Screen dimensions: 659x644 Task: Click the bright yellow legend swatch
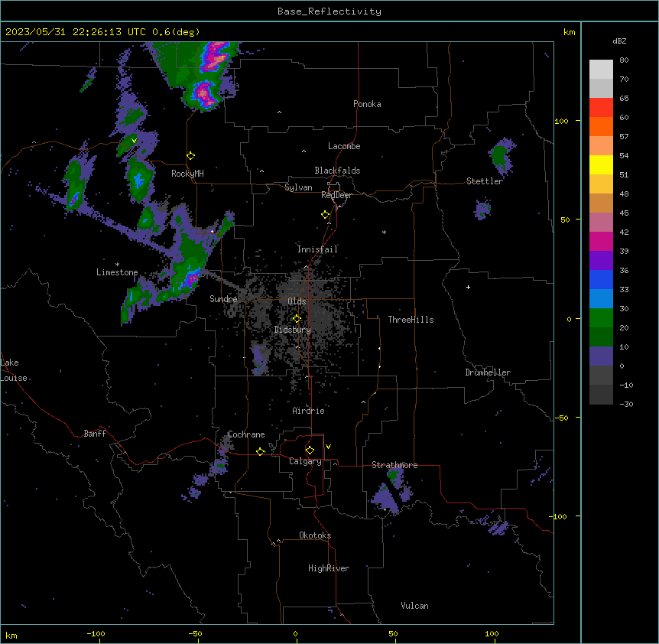[601, 164]
